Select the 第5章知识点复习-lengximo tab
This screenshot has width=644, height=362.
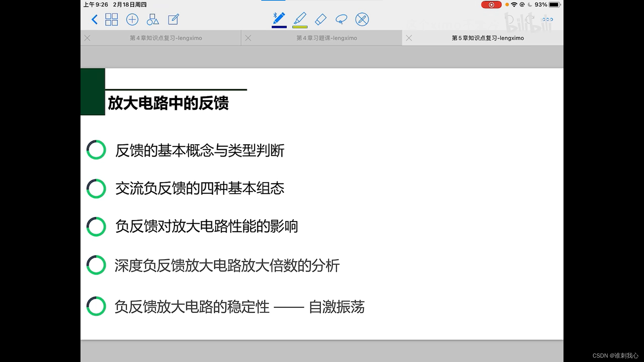(x=487, y=38)
